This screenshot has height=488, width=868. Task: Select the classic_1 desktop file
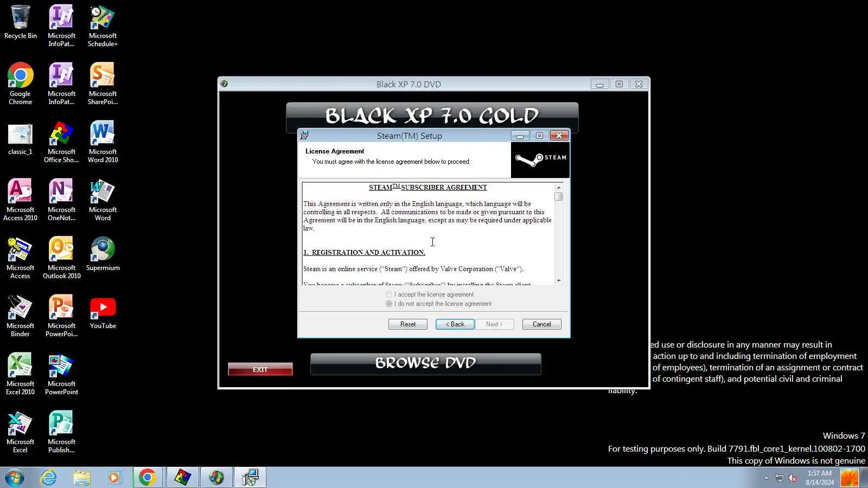coord(21,139)
